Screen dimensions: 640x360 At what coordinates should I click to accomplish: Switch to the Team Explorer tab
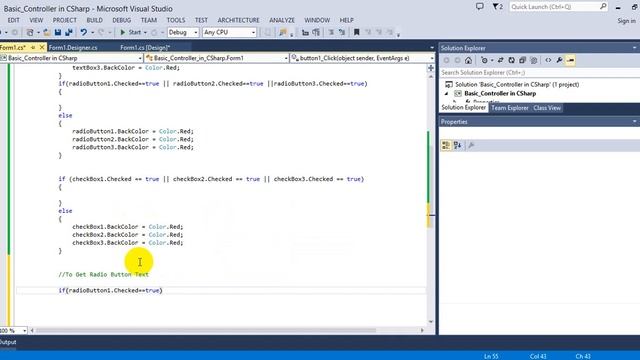pyautogui.click(x=510, y=108)
